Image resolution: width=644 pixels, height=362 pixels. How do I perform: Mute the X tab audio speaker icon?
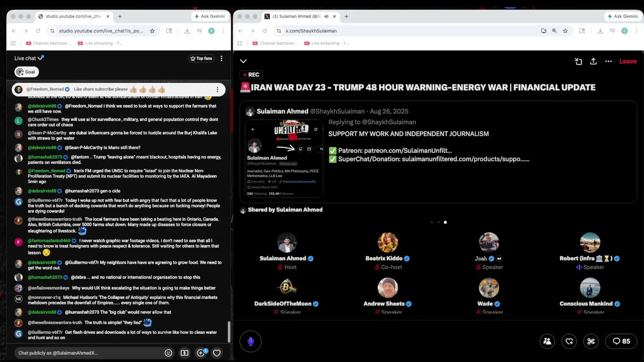click(326, 16)
